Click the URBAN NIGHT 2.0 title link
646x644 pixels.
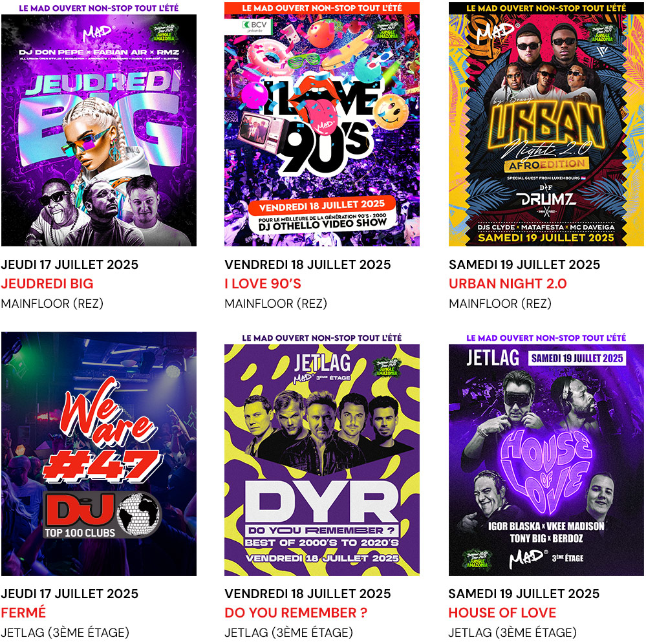point(508,283)
